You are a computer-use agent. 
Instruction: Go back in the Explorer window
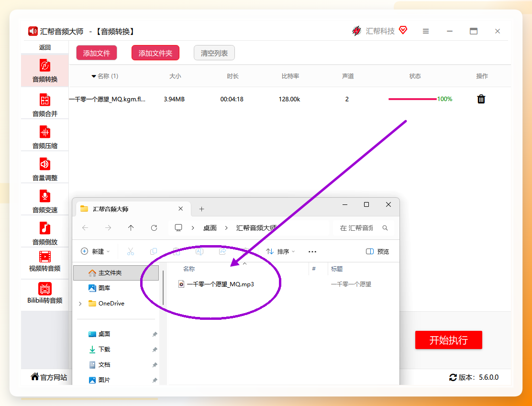(x=85, y=228)
